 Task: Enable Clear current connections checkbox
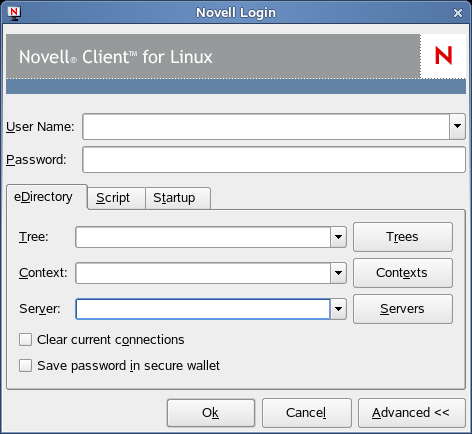click(26, 340)
